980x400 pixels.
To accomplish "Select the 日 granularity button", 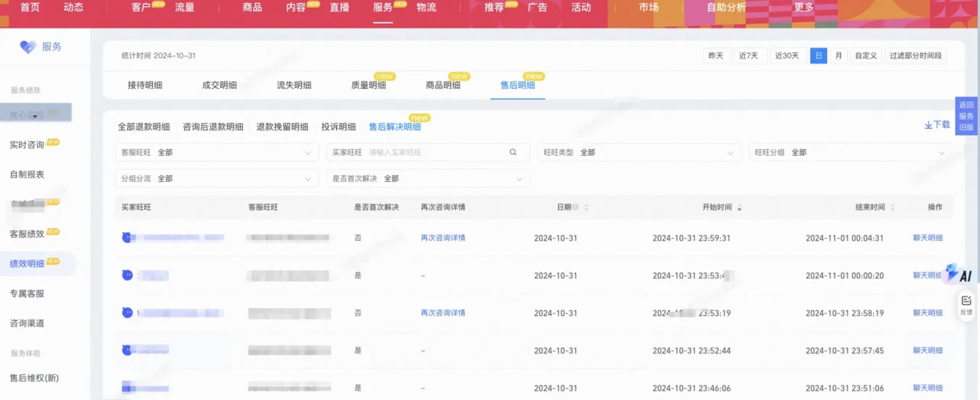I will (x=818, y=56).
